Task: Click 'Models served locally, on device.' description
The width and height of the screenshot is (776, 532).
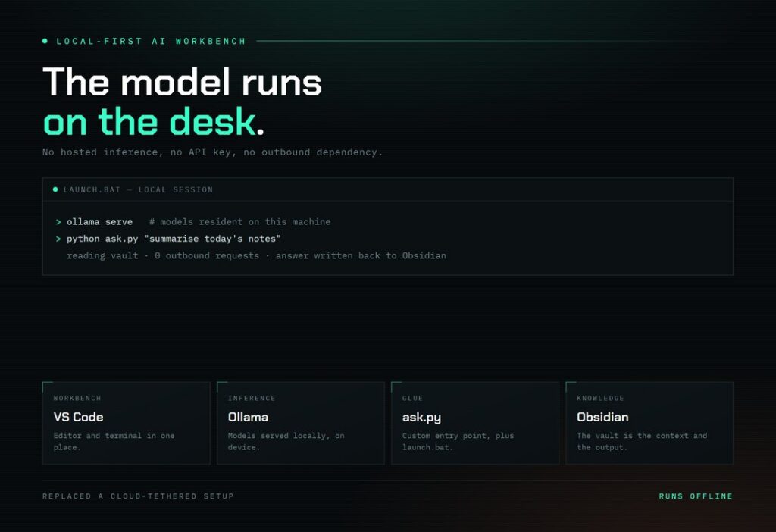Action: [286, 441]
